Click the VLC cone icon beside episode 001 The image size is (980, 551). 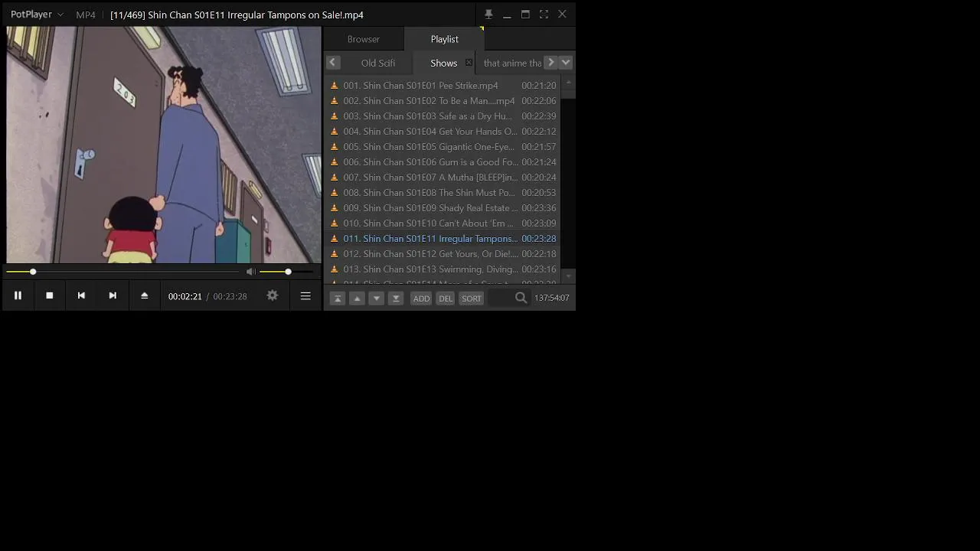coord(334,86)
